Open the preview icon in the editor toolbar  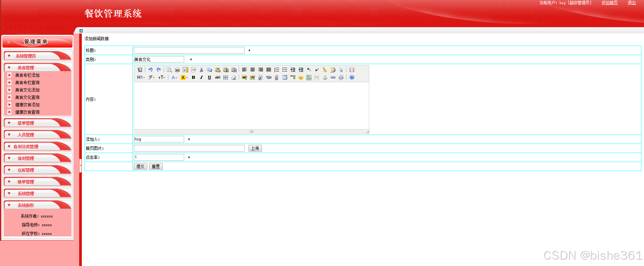pyautogui.click(x=169, y=70)
